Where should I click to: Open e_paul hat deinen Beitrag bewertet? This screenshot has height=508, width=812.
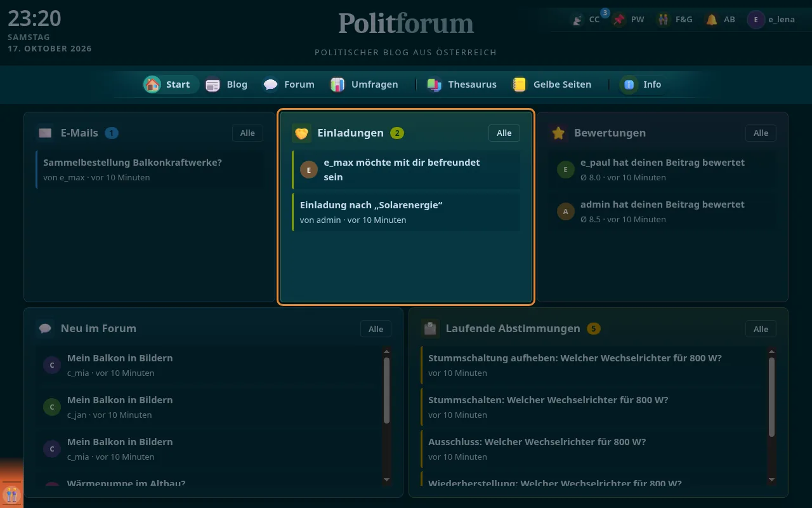coord(662,170)
